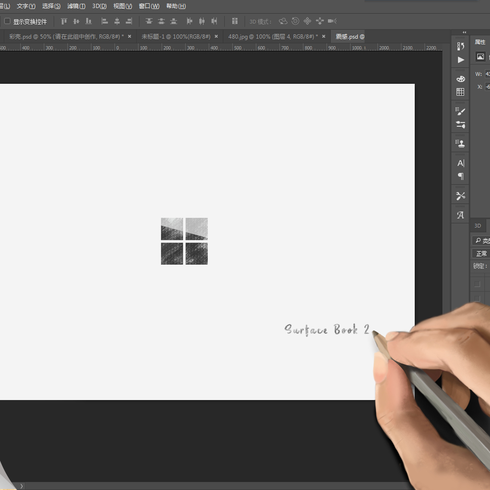Close the 未标题-1 document tab
The width and height of the screenshot is (490, 490).
[x=216, y=36]
